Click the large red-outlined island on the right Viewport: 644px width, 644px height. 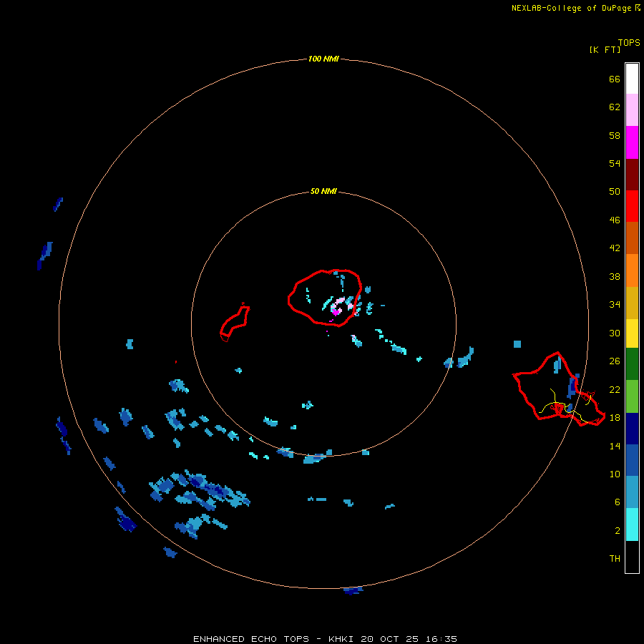point(559,389)
